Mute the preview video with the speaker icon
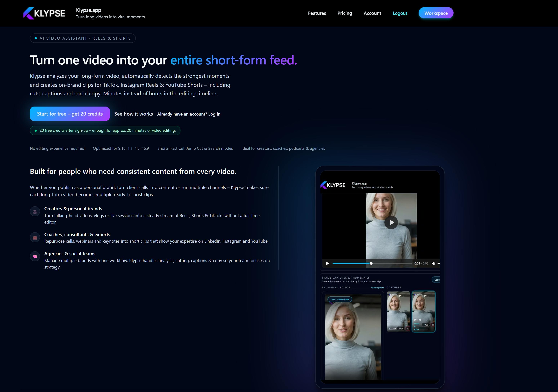The width and height of the screenshot is (558, 392). (x=433, y=263)
